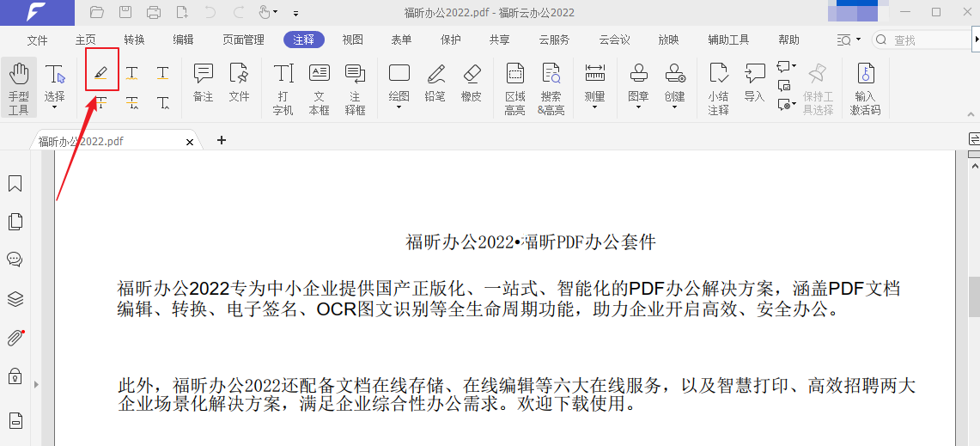Save document via floppy disk icon

coord(125,11)
